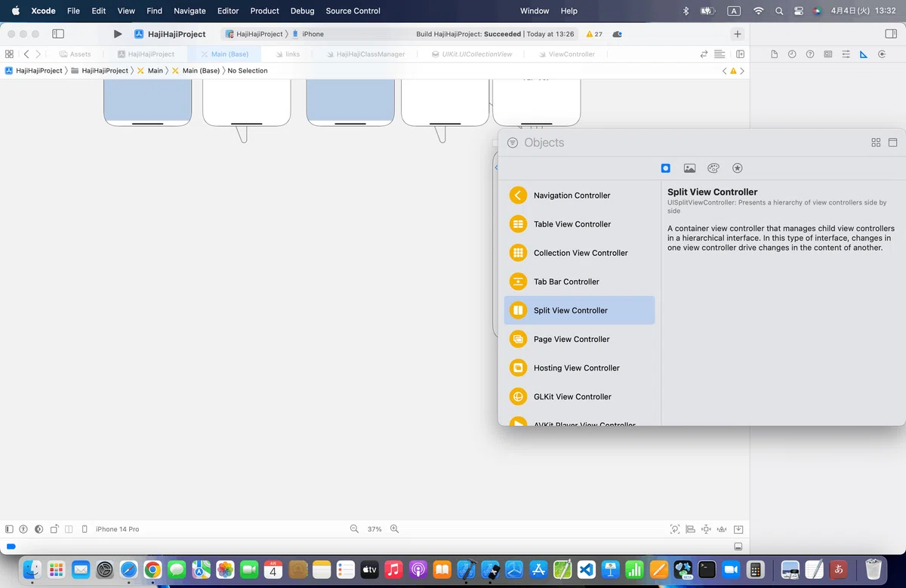Select Collection View Controller object
This screenshot has width=906, height=588.
coord(580,253)
